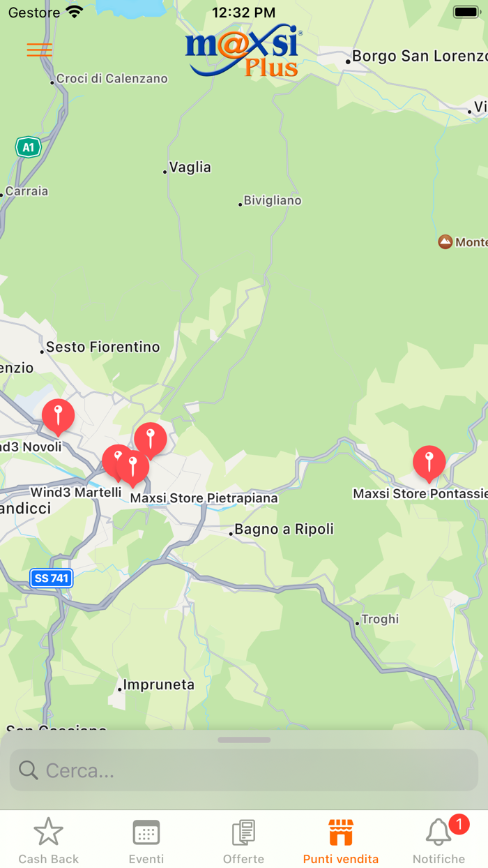This screenshot has width=488, height=868.
Task: Expand the search panel grabber handle
Action: [x=244, y=740]
